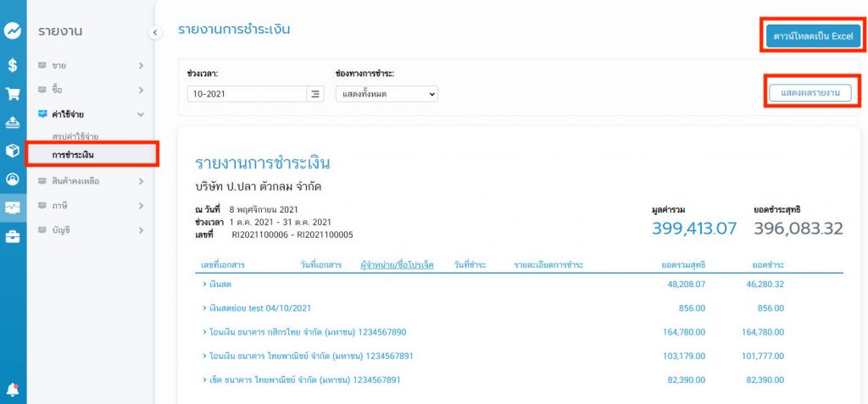Open the briefcase icon in left rail
Viewport: 868px width, 404px height.
click(x=13, y=237)
